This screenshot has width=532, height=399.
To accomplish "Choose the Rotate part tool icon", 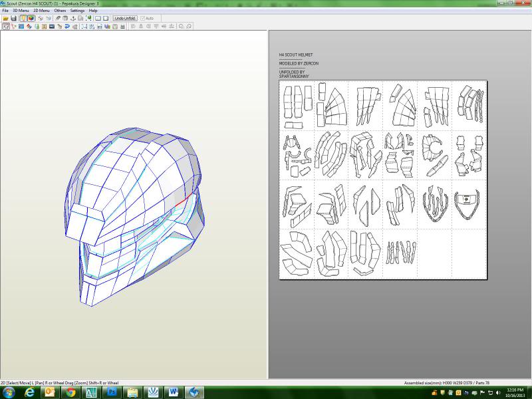I will pos(13,27).
